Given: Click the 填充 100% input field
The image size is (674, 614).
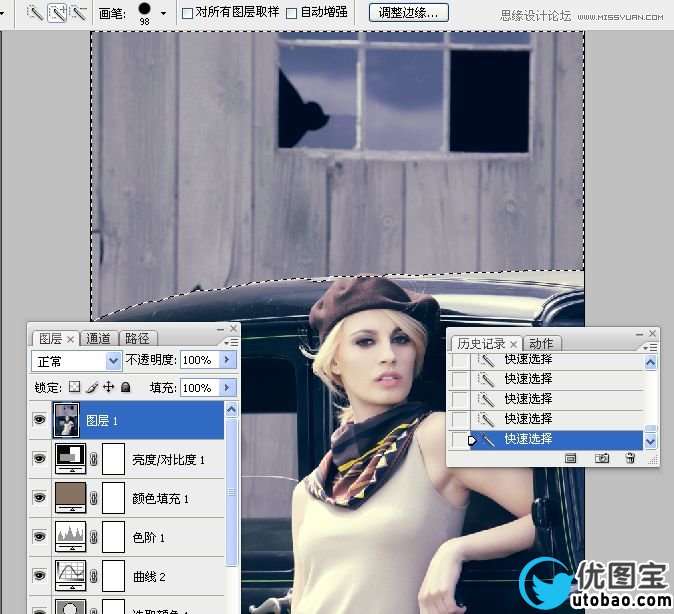Looking at the screenshot, I should [200, 388].
